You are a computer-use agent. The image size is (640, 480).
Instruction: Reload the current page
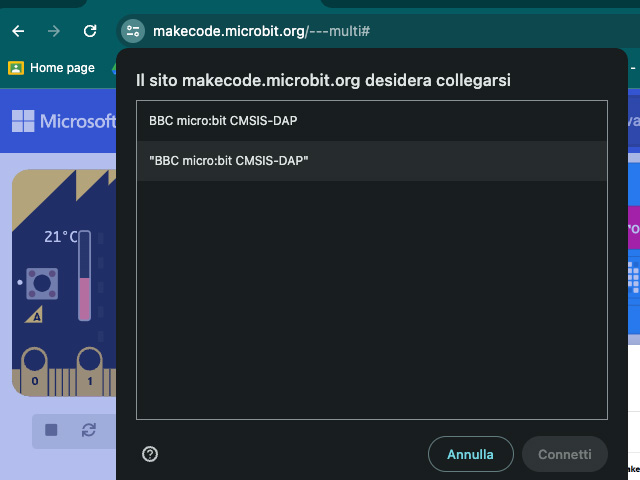[x=90, y=31]
